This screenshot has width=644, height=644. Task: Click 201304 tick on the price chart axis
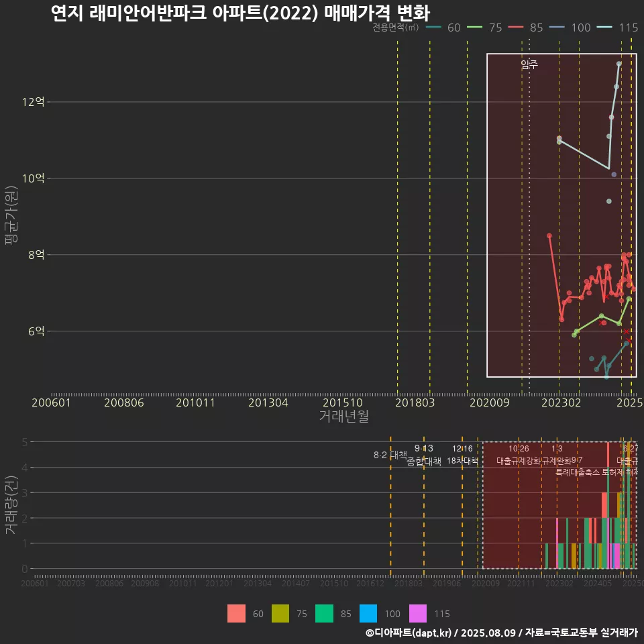pos(268,402)
